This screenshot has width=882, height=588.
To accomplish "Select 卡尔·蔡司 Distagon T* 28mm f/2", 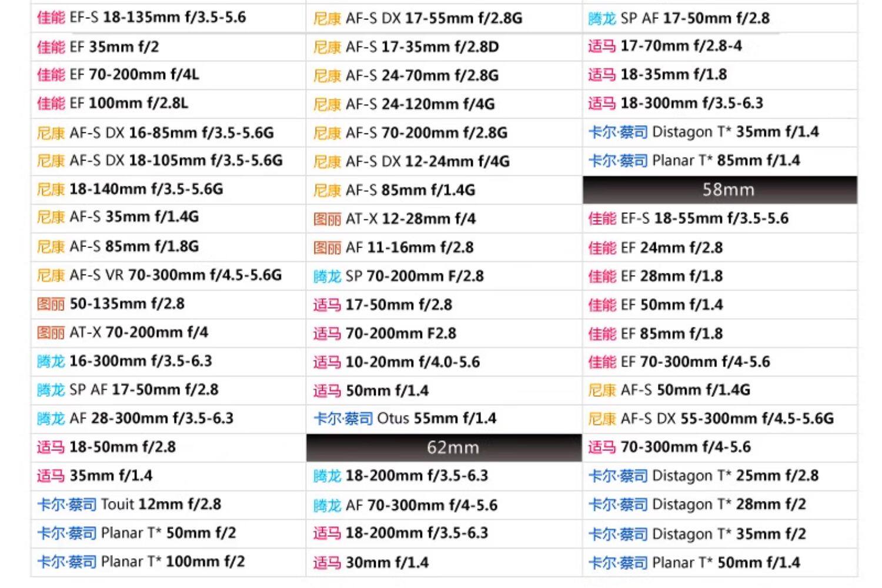I will coord(720,505).
